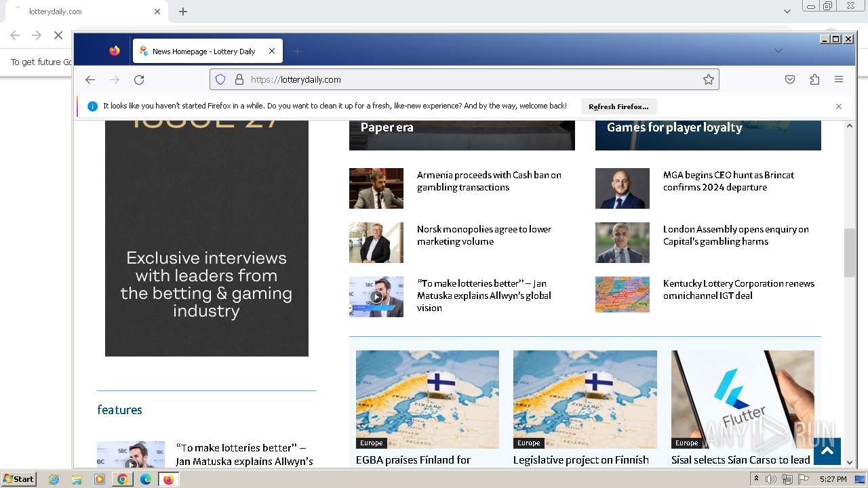This screenshot has width=868, height=488.
Task: Stop loading in the background Chrome window
Action: 58,35
